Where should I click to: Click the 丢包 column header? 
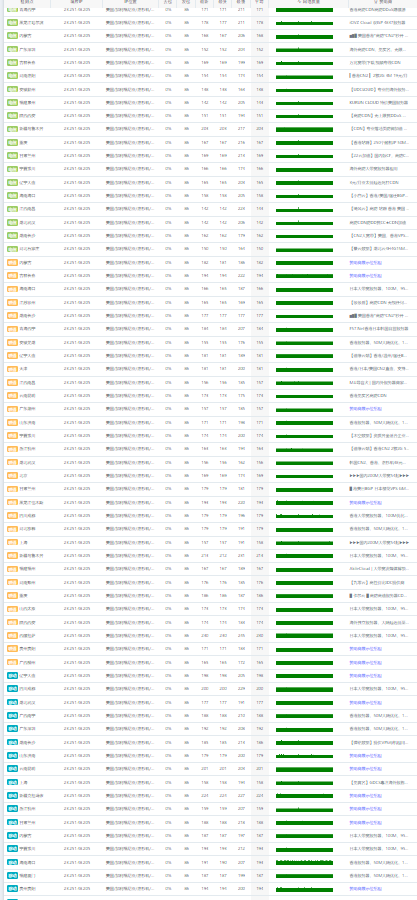click(x=167, y=3)
